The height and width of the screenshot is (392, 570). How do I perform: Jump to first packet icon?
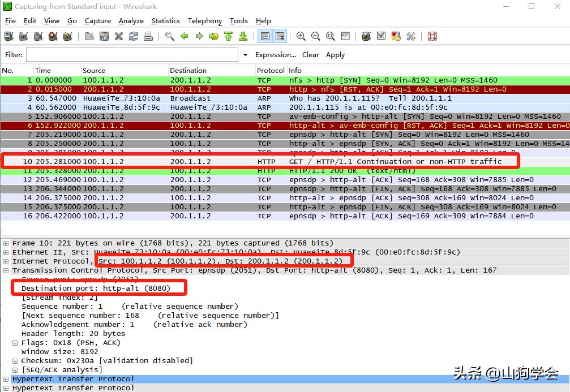[228, 36]
